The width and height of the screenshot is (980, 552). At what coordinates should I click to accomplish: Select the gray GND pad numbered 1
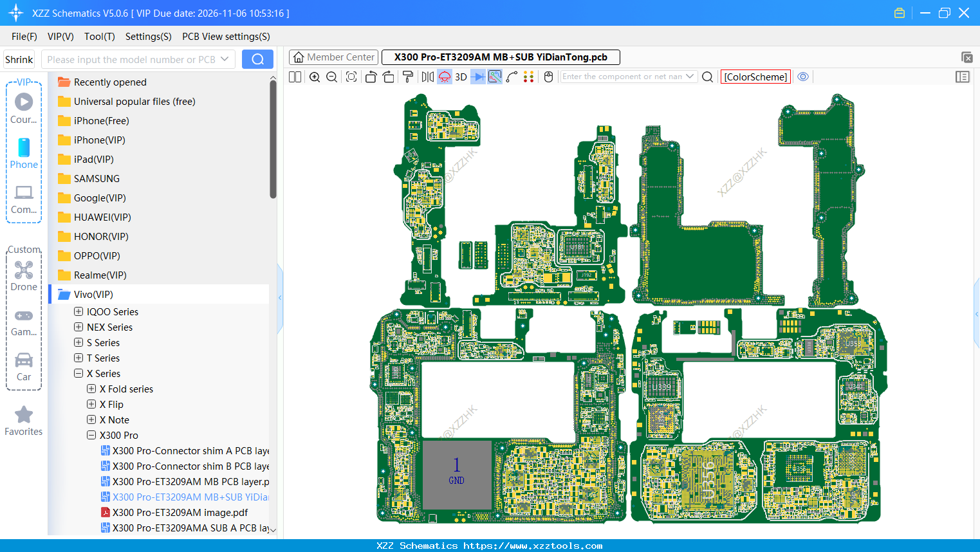pos(457,475)
